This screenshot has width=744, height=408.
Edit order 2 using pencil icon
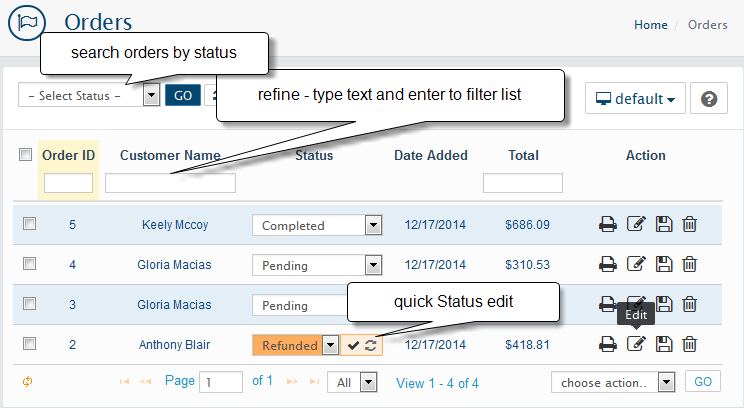(636, 343)
